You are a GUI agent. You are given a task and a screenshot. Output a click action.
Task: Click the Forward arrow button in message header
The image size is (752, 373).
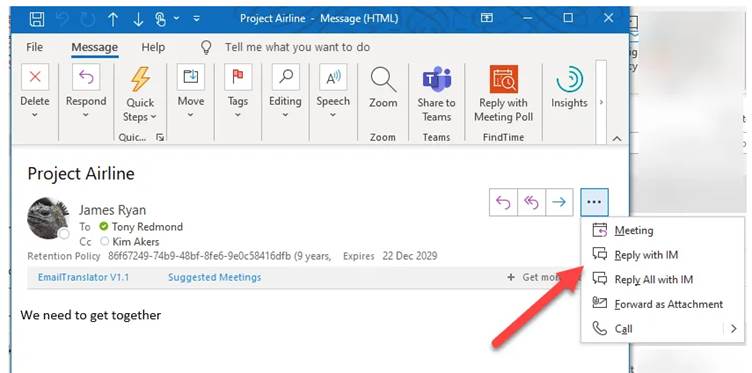click(559, 202)
